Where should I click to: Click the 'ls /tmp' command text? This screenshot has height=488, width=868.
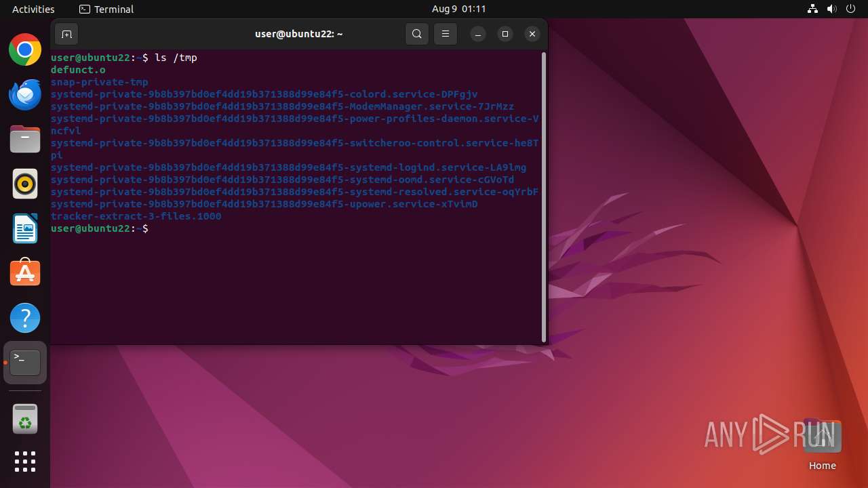point(176,58)
